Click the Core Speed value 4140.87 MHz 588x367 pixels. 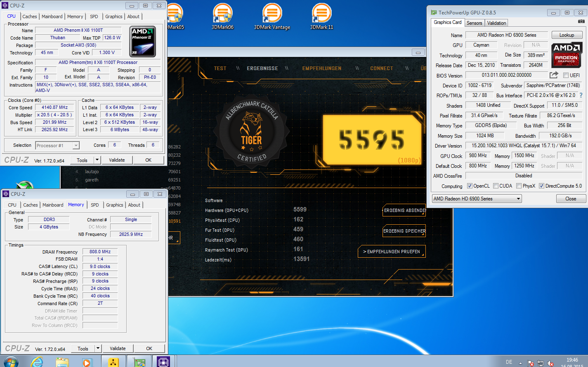click(55, 107)
